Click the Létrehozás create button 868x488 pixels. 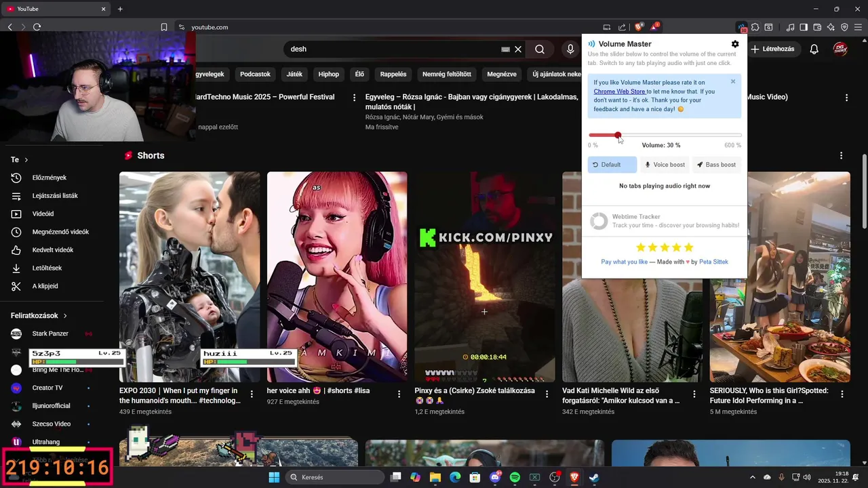[x=772, y=49]
